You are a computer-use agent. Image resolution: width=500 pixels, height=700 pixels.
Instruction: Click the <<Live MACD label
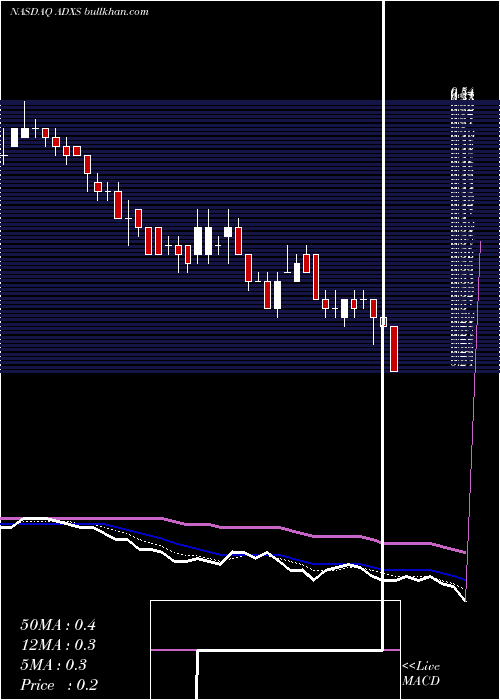(x=421, y=673)
